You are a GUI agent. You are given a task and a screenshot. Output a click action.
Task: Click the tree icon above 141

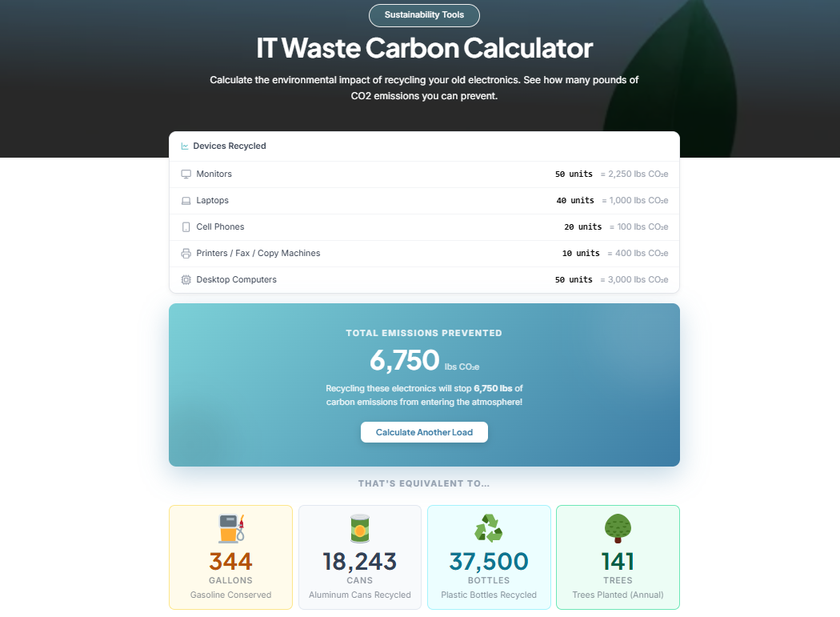pos(618,528)
